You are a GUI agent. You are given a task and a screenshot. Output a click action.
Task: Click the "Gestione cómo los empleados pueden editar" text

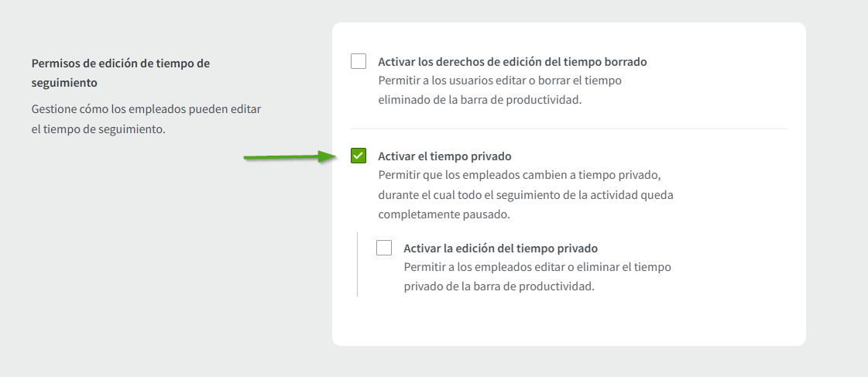point(146,109)
